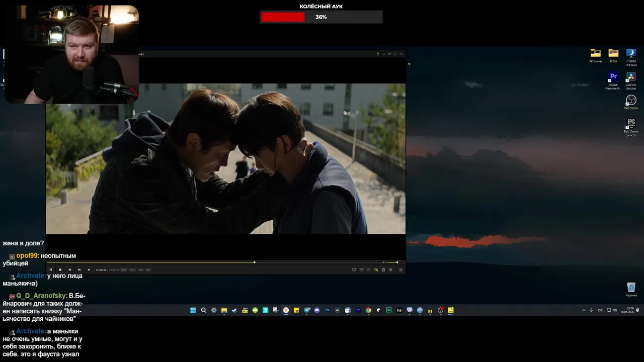Open the РЕЮЫ desktop folder
The width and height of the screenshot is (644, 362).
pyautogui.click(x=613, y=56)
